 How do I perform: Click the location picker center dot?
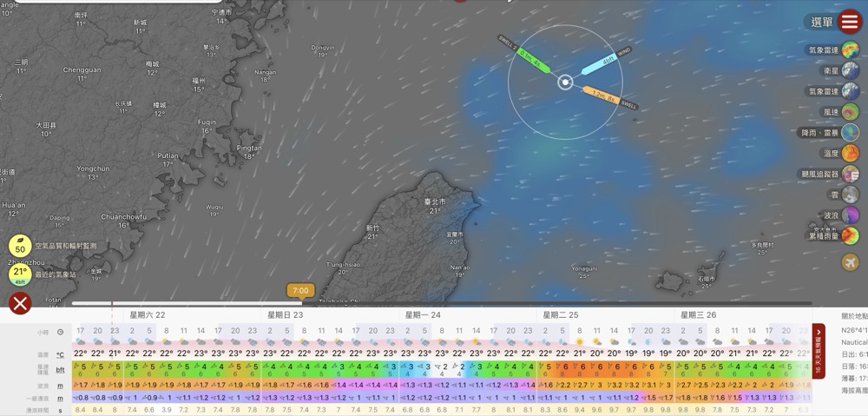[x=565, y=83]
